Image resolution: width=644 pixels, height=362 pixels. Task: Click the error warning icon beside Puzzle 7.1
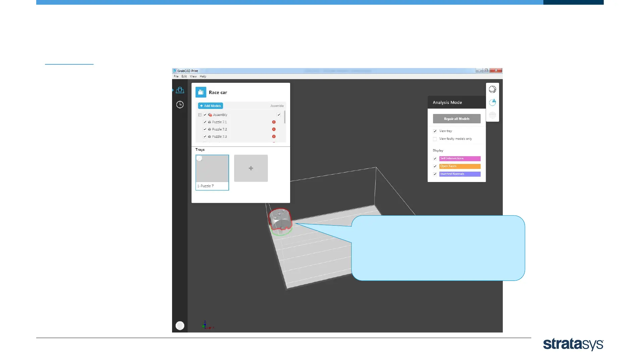[x=274, y=122]
